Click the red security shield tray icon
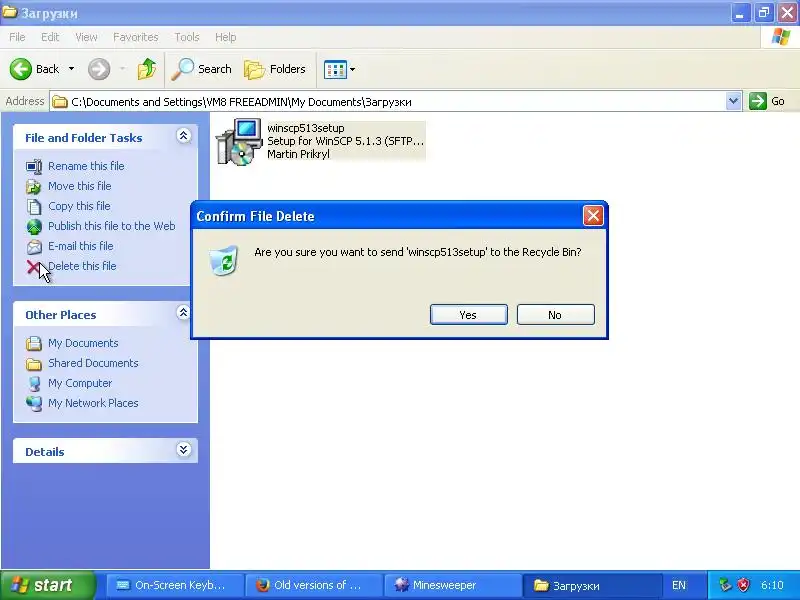The width and height of the screenshot is (800, 600). pos(744,585)
